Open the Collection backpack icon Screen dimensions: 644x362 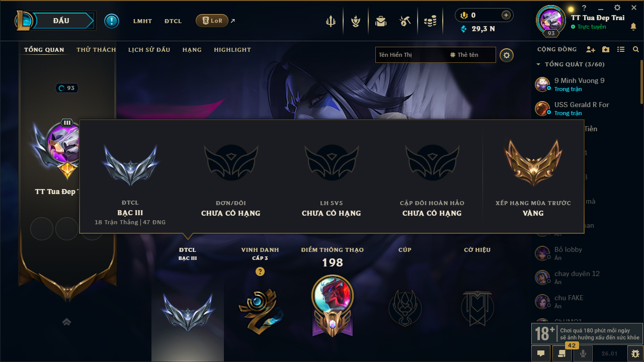point(381,21)
